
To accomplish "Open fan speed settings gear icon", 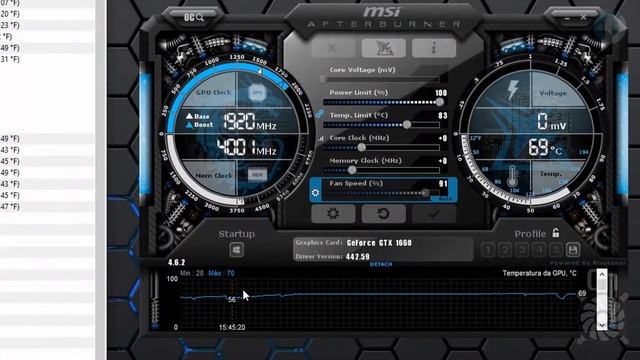I will [316, 193].
